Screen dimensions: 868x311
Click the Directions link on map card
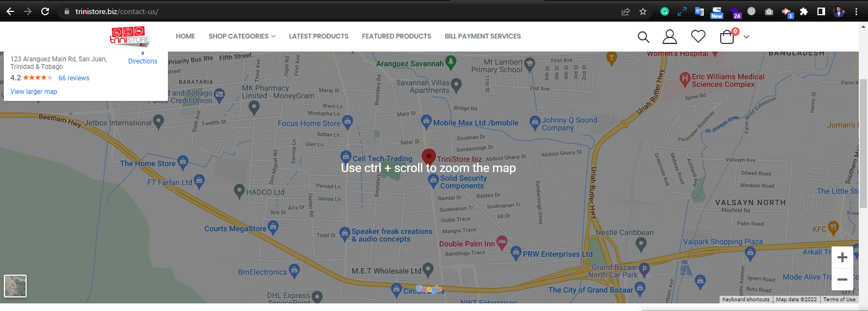142,61
